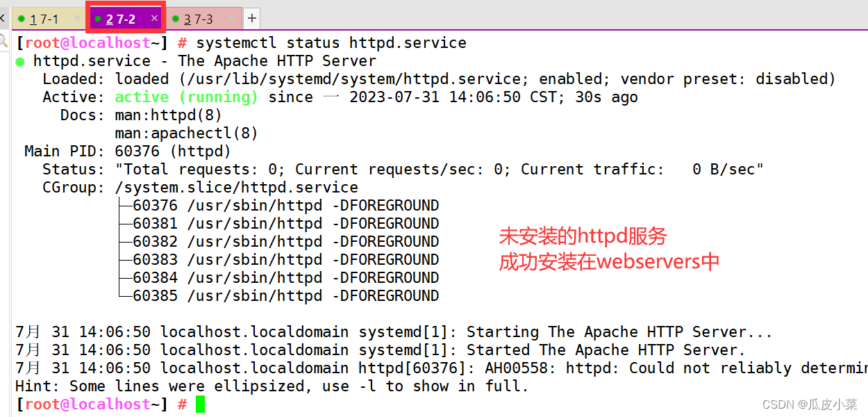Switch to the 1 7-1 session tab
868x417 pixels.
(47, 19)
